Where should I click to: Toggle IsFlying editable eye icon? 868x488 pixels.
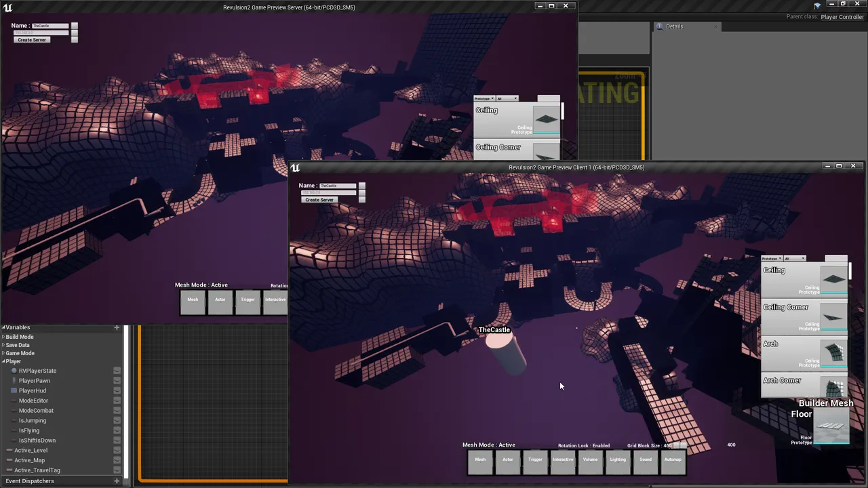[117, 430]
